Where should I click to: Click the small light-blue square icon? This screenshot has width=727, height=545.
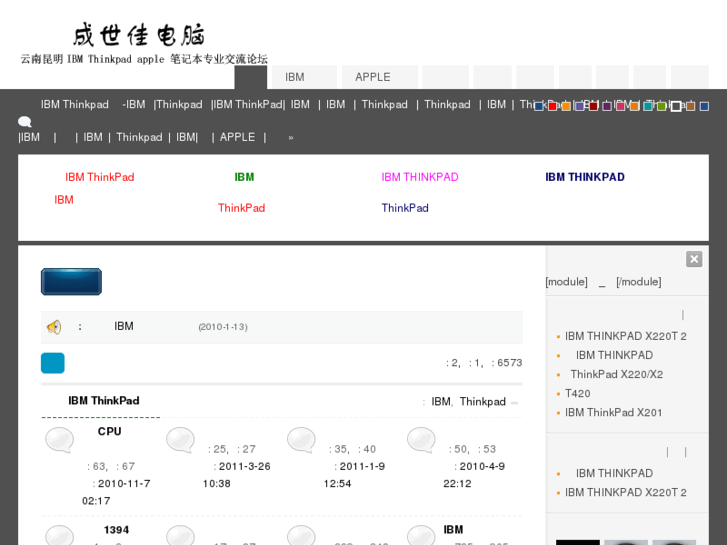53,363
